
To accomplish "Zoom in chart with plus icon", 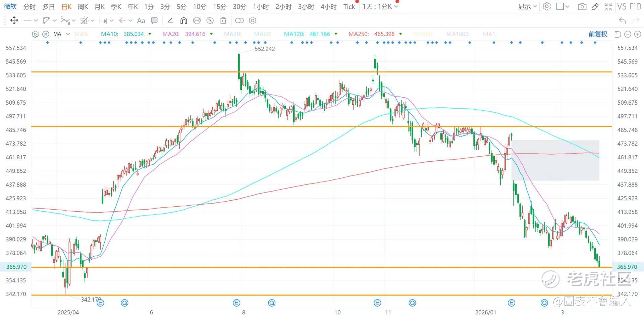I will 638,34.
